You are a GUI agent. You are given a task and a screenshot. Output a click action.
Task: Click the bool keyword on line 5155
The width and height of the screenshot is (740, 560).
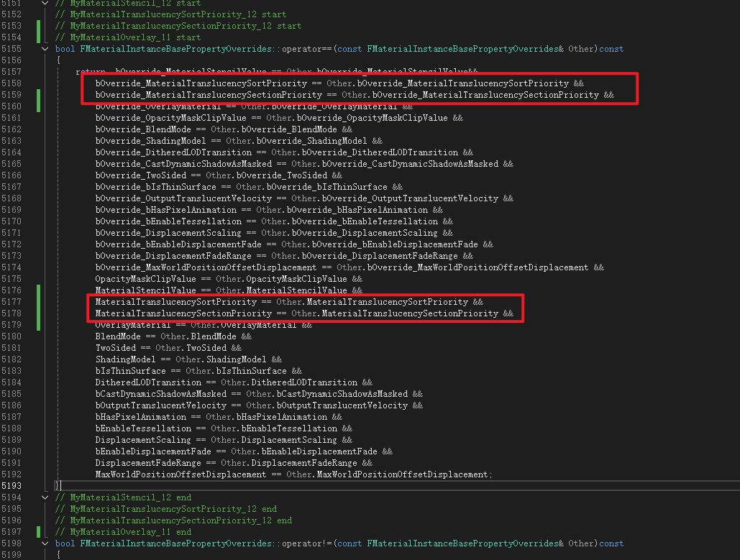65,49
